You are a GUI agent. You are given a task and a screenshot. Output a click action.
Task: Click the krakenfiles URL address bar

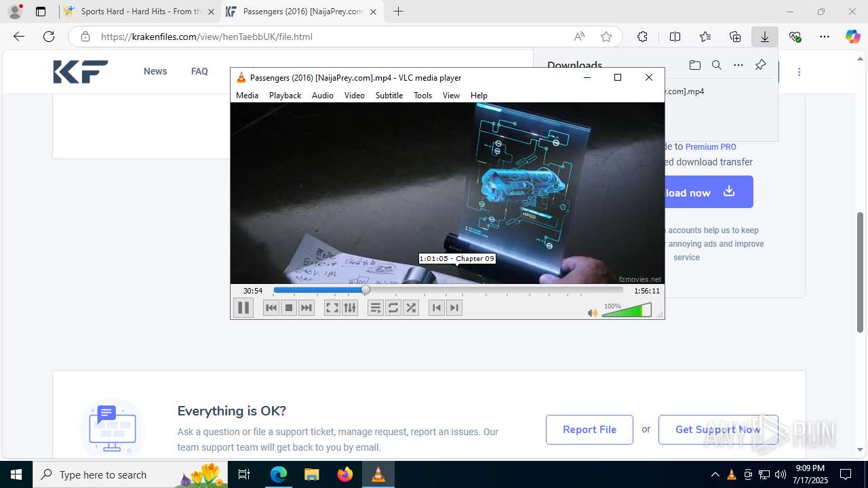(325, 37)
